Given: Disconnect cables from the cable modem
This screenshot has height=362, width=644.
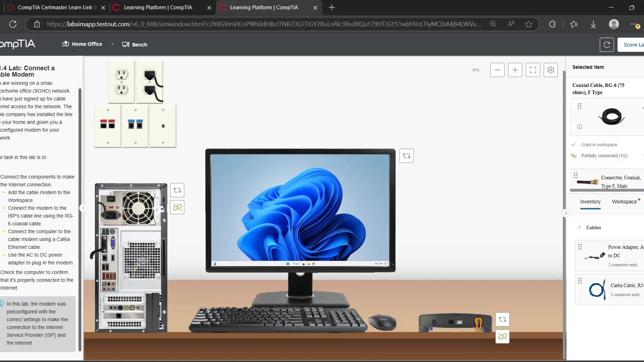Looking at the screenshot, I should [502, 336].
